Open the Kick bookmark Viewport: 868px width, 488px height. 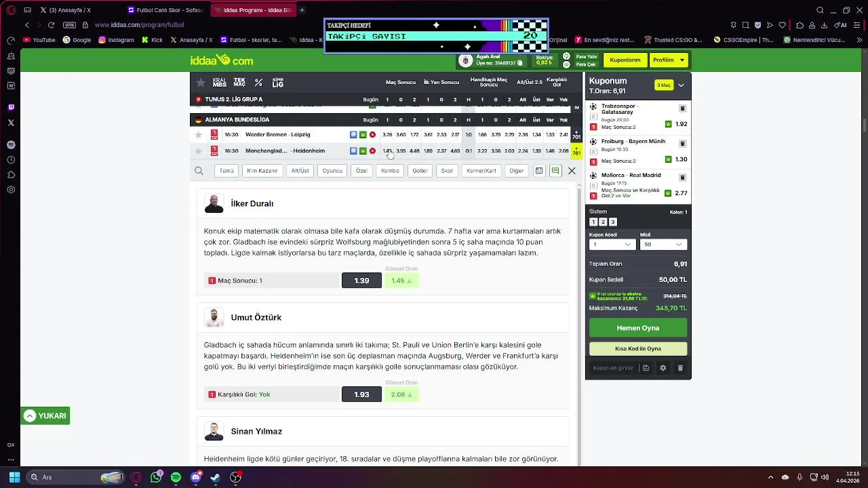pyautogui.click(x=153, y=40)
